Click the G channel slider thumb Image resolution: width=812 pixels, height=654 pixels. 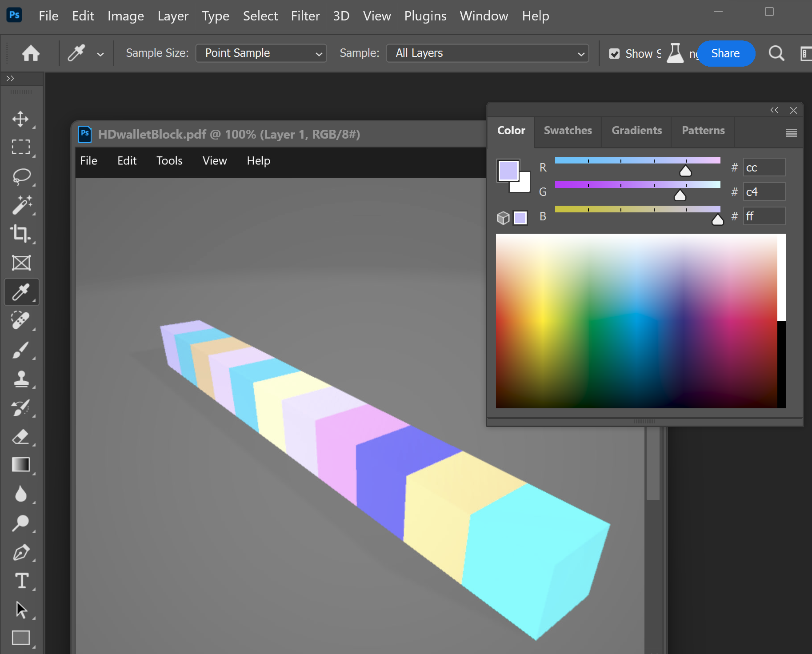pyautogui.click(x=680, y=195)
